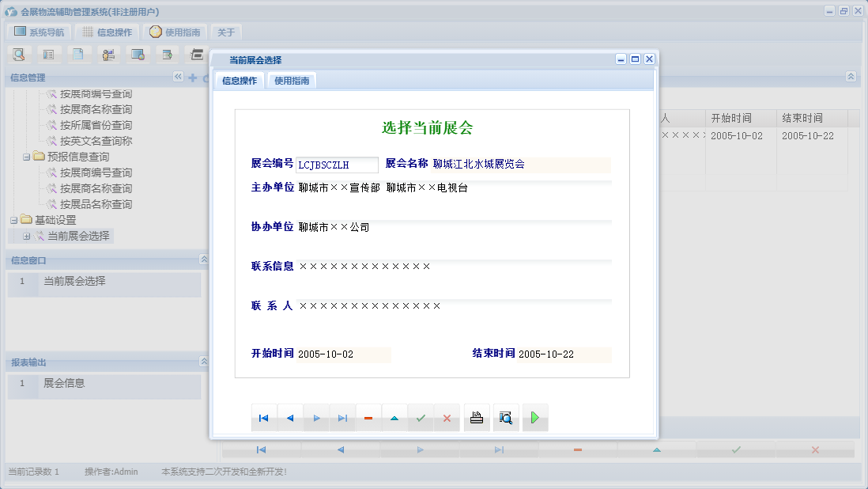This screenshot has width=868, height=489.
Task: Open the report list toolbar icon
Action: coord(48,54)
